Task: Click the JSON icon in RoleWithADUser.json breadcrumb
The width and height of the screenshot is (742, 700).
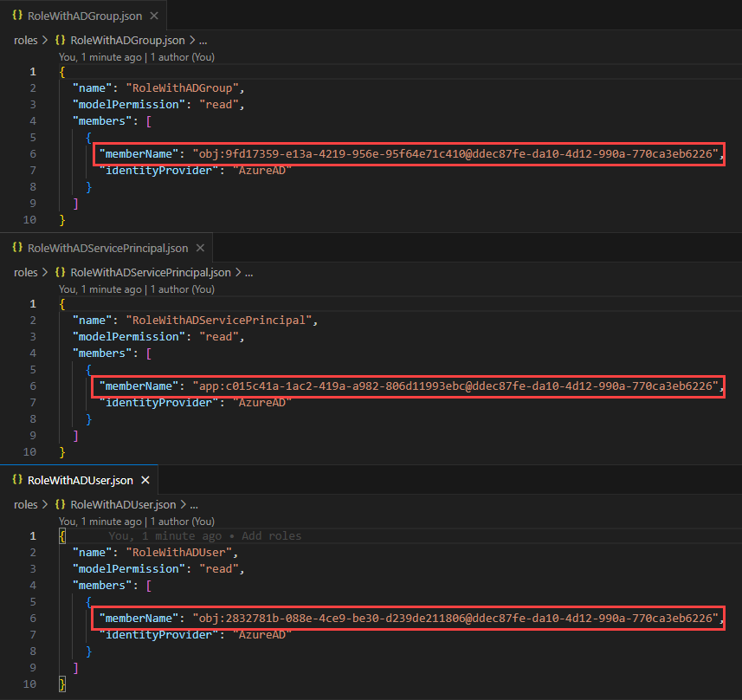Action: pyautogui.click(x=60, y=504)
